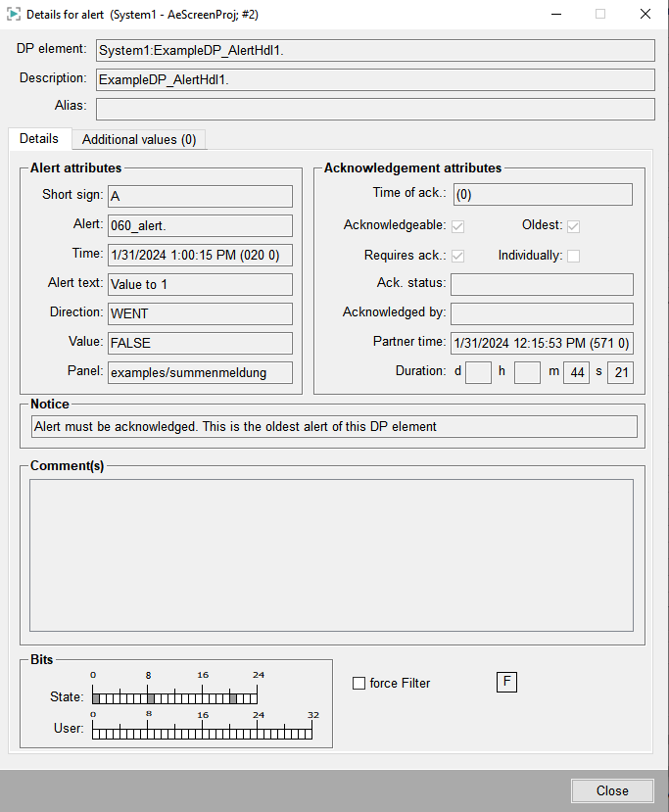Maximize the alert details window

pyautogui.click(x=599, y=15)
